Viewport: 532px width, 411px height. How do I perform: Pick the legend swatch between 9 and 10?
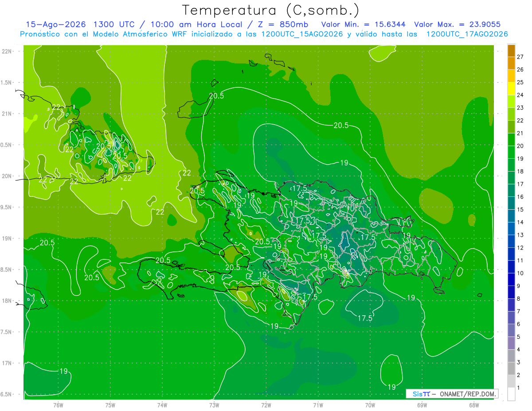511,279
